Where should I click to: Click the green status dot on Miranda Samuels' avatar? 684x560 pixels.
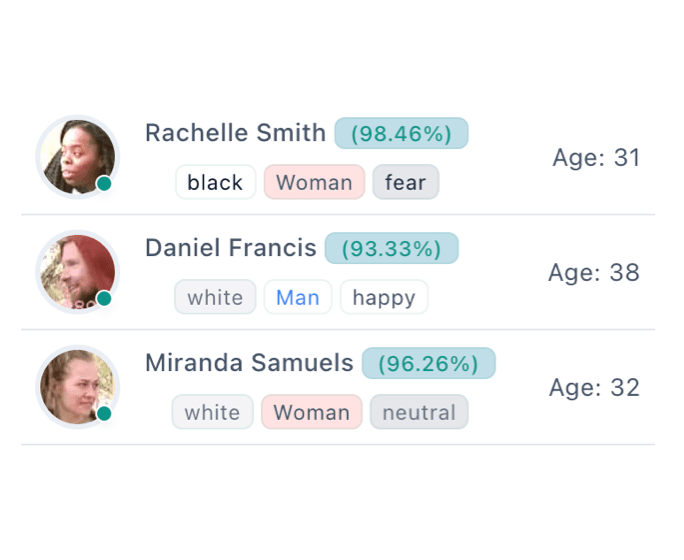pos(104,413)
